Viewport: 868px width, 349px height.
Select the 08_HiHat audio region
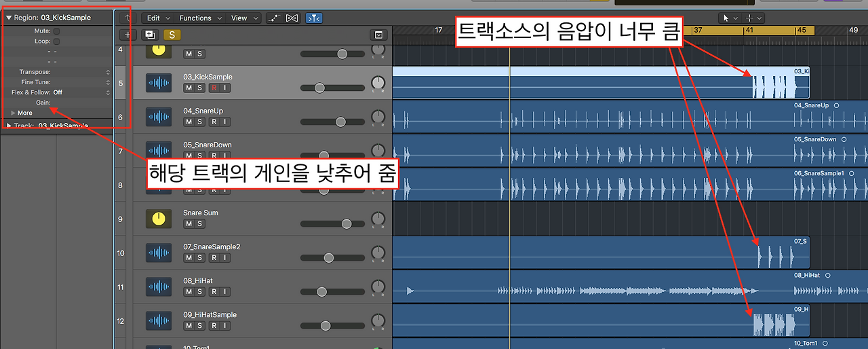(x=630, y=287)
